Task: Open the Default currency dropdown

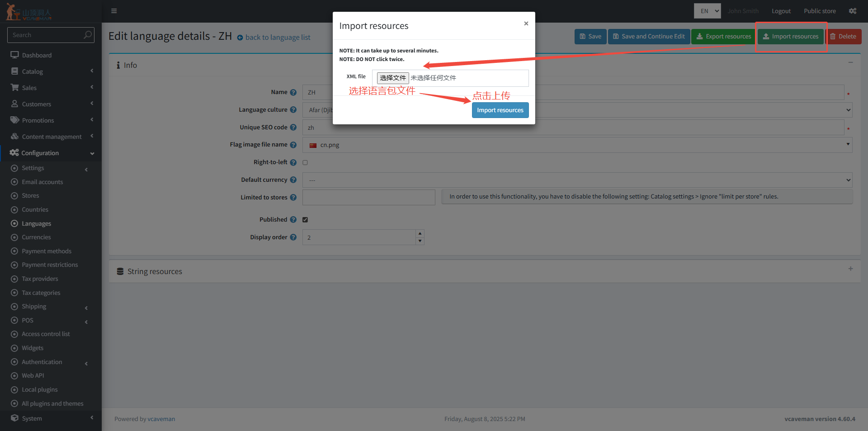Action: pyautogui.click(x=577, y=180)
